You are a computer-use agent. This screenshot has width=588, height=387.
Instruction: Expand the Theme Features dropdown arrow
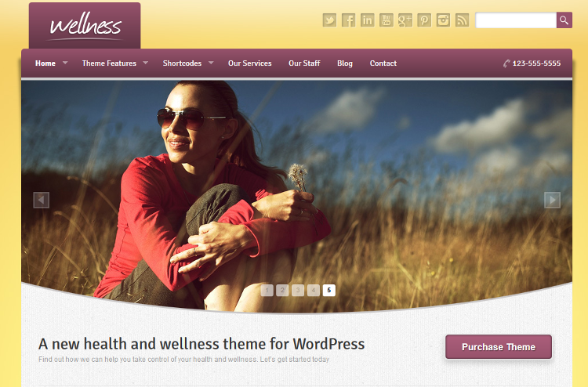click(x=146, y=63)
